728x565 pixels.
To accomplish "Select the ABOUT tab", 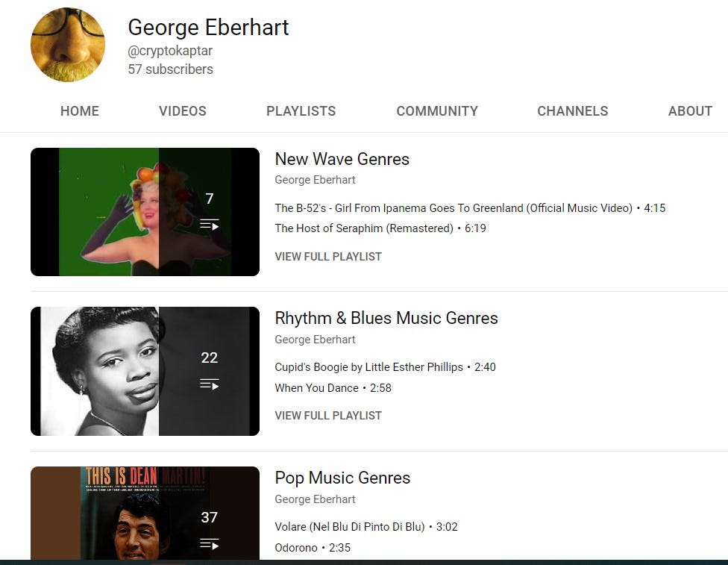I will [x=690, y=111].
